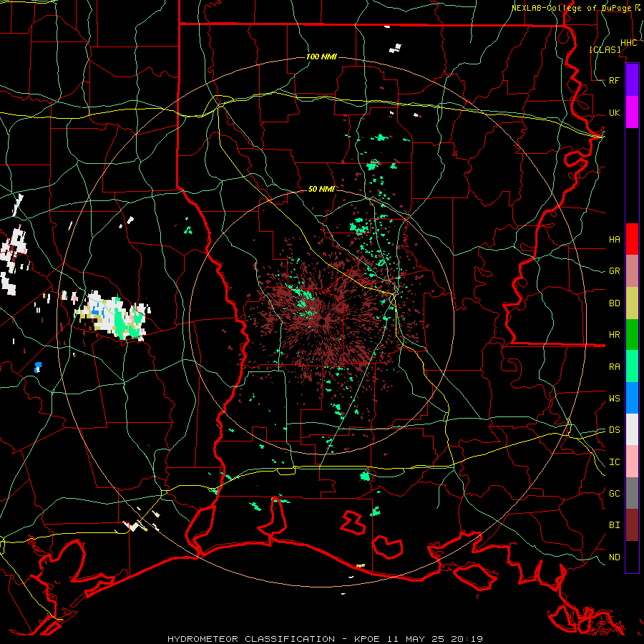Click the HA red legend swatch
Screen dimensions: 644x644
pyautogui.click(x=632, y=239)
